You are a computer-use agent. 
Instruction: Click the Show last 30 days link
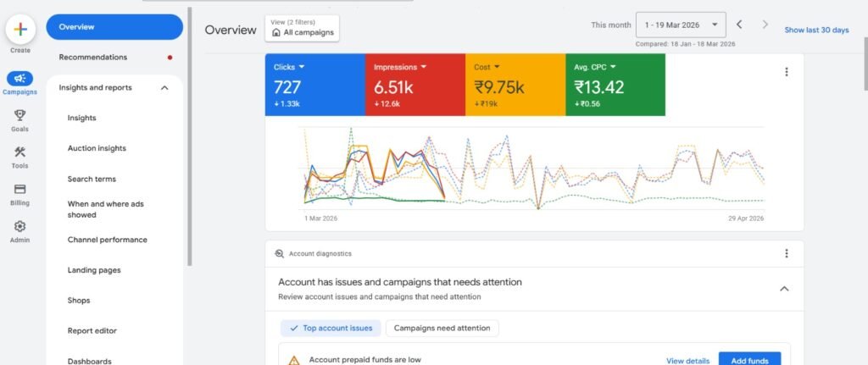point(816,30)
